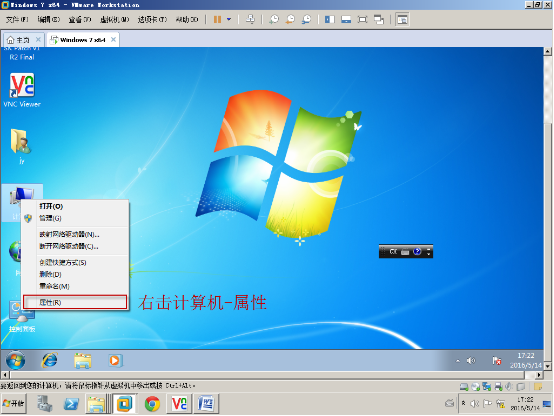Pause the virtual machine from VMware toolbar
Viewport: 554px width, 416px height.
(x=217, y=19)
